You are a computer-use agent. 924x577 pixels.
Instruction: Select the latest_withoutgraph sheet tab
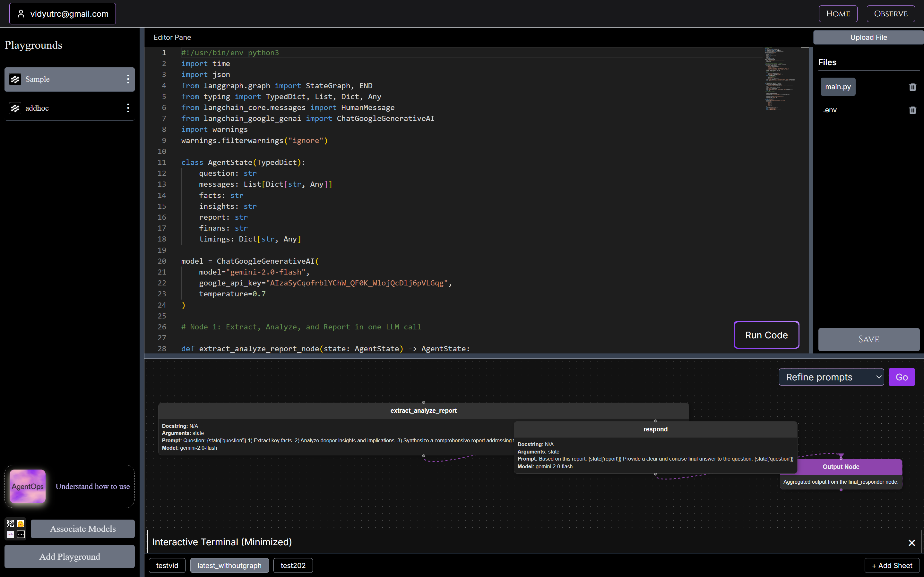(229, 565)
